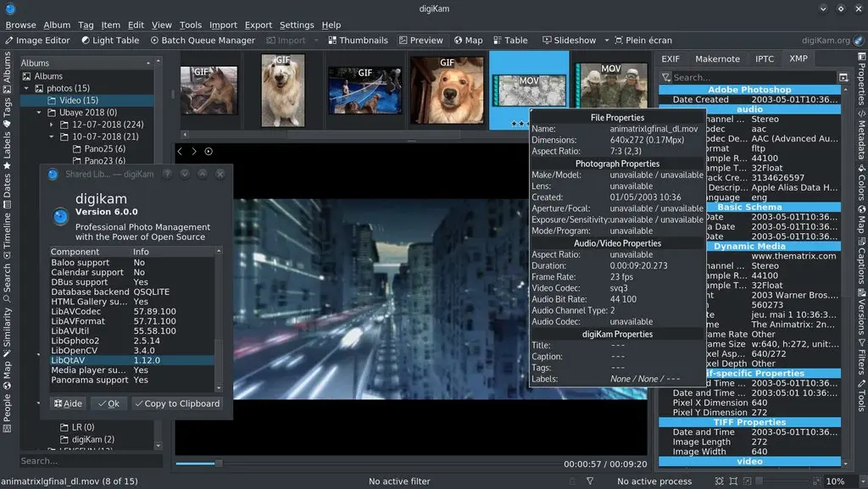Switch to Table view mode

(511, 40)
